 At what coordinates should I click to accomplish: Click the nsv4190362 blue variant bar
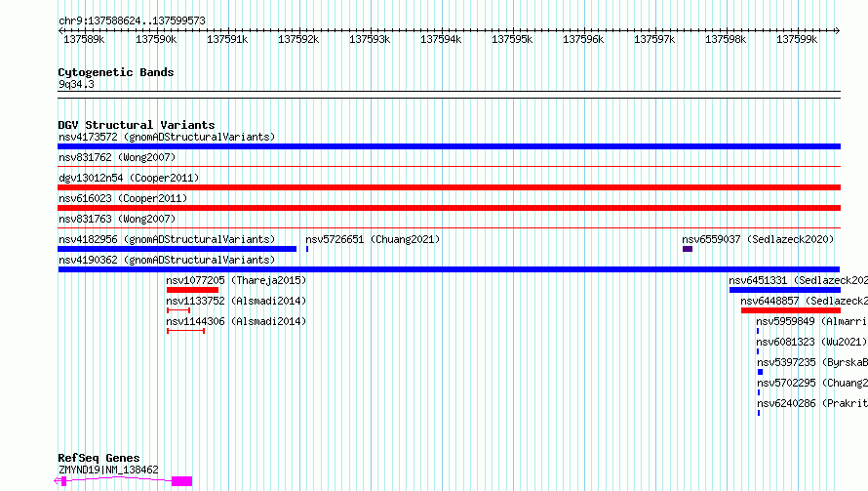click(449, 269)
